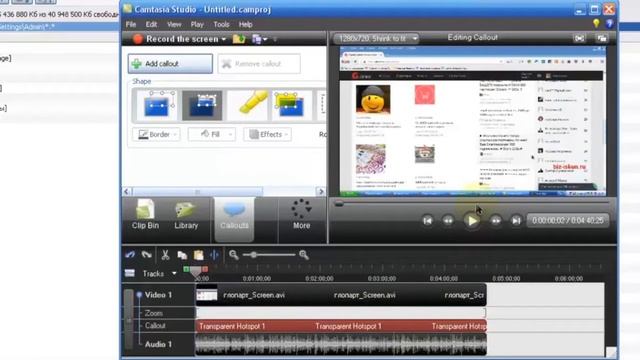Click the full screen preview icon
This screenshot has width=640, height=360.
580,39
